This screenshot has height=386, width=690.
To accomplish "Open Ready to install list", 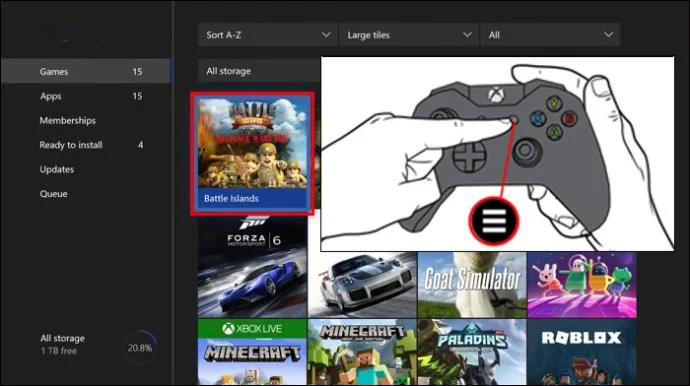I will (86, 145).
